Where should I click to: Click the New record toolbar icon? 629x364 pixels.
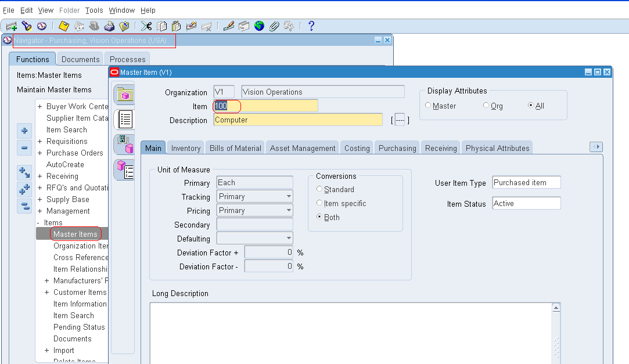[x=11, y=26]
